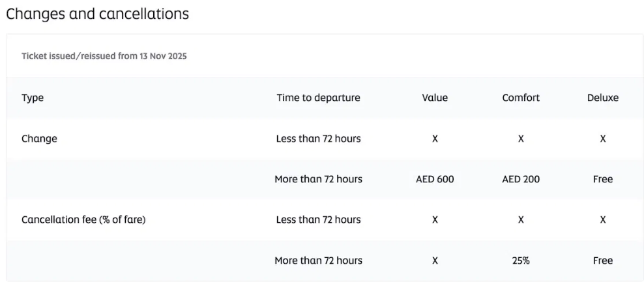644x282 pixels.
Task: Click the Deluxe X in the Change row
Action: [603, 139]
